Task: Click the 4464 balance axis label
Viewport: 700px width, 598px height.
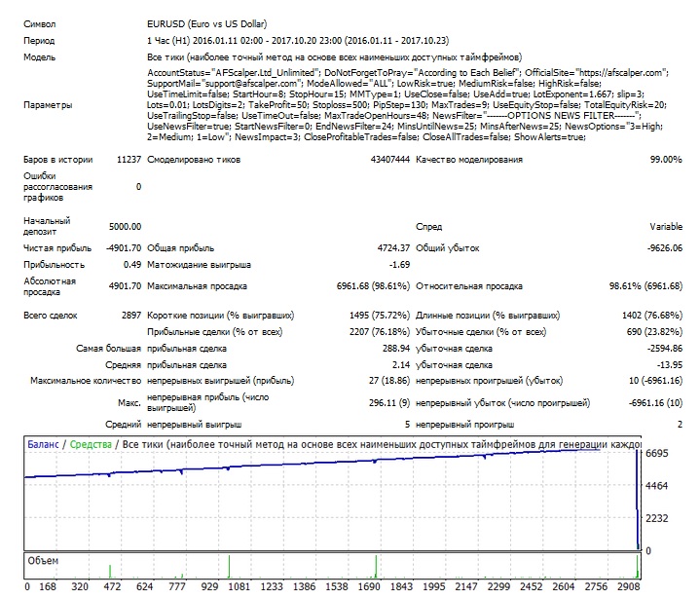Action: pyautogui.click(x=657, y=486)
